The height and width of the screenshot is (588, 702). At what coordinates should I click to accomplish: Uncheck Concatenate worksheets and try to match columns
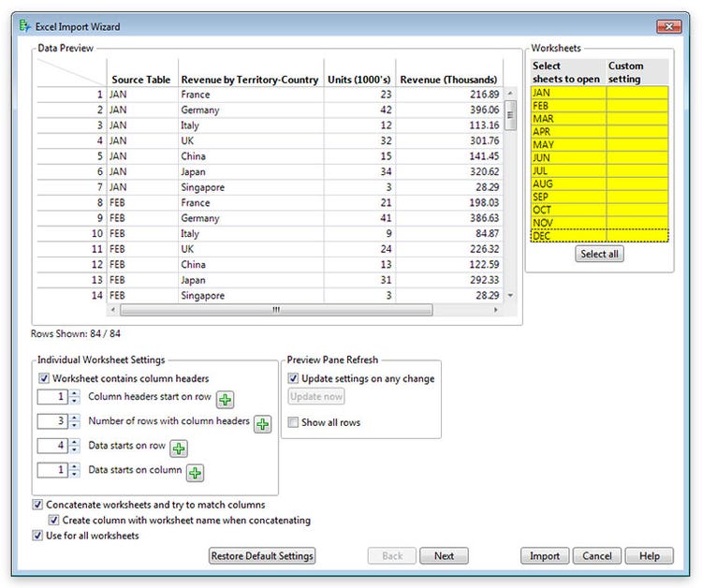(x=37, y=505)
